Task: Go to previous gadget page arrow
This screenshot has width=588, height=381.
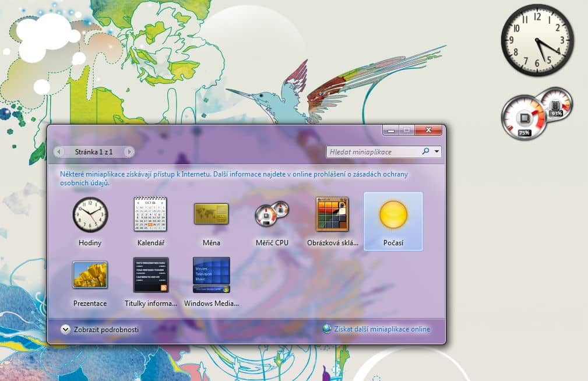Action: click(58, 152)
